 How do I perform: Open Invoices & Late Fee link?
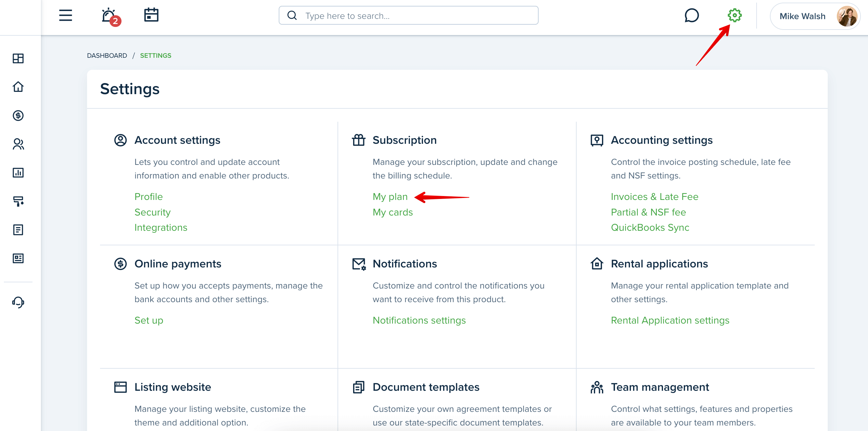point(654,197)
